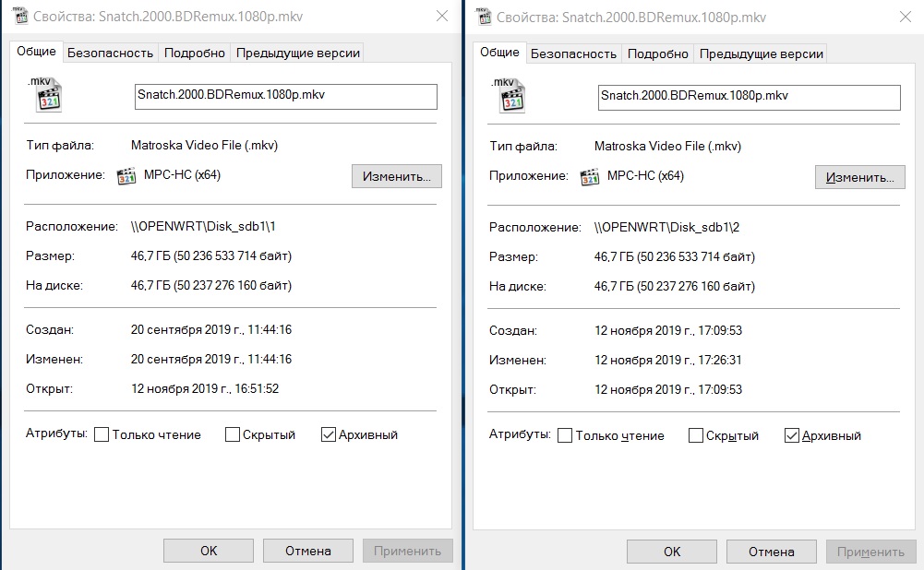Click the large .mkv file icon in left window
924x570 pixels.
(x=45, y=95)
